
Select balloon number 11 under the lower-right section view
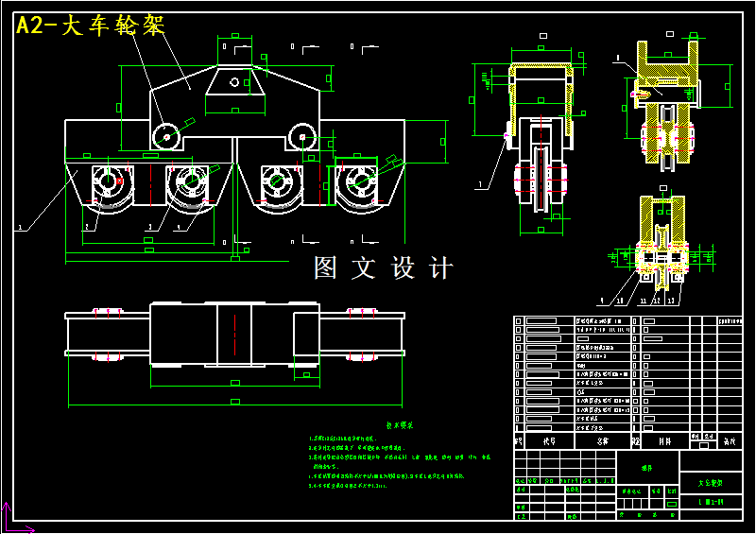coord(644,301)
